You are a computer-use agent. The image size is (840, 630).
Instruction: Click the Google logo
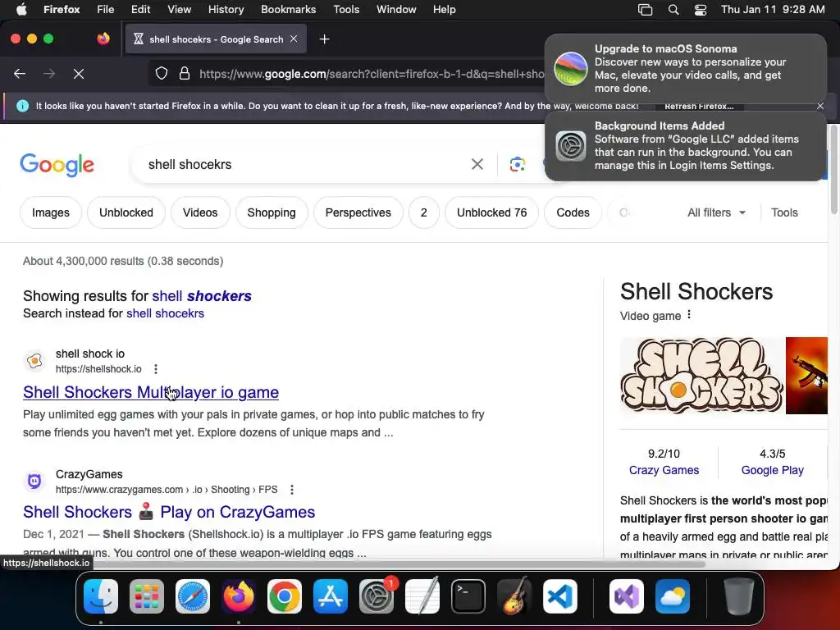pyautogui.click(x=57, y=164)
